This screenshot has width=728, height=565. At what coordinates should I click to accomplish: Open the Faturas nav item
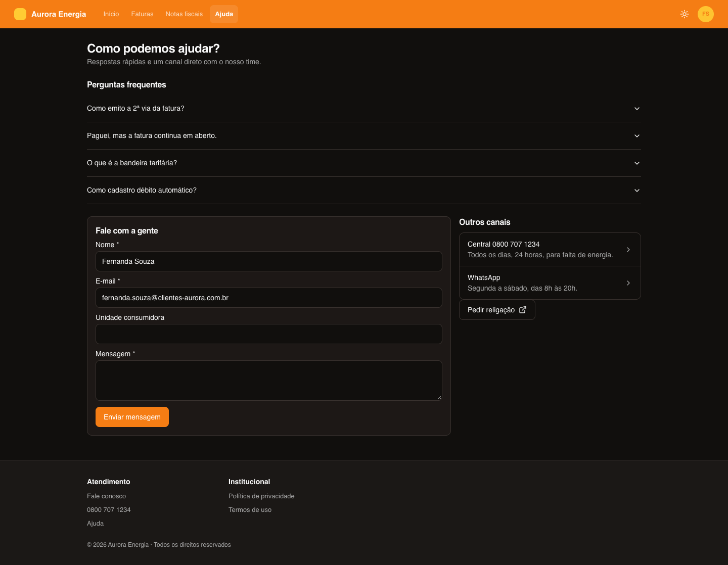click(x=142, y=14)
